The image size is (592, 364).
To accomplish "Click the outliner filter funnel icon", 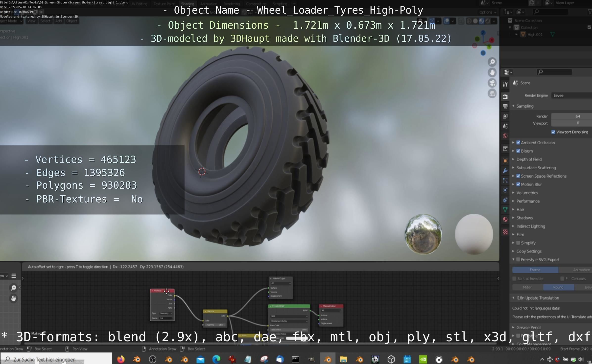I will coord(590,12).
